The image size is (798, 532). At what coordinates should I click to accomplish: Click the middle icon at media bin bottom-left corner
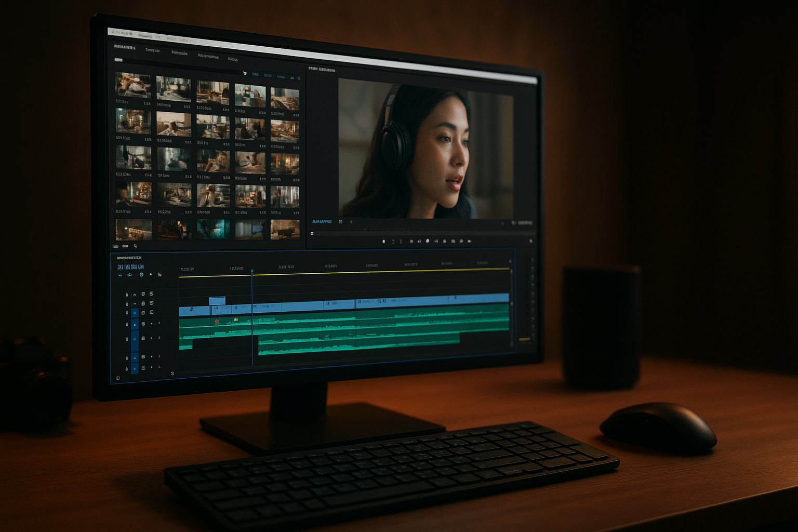(125, 246)
